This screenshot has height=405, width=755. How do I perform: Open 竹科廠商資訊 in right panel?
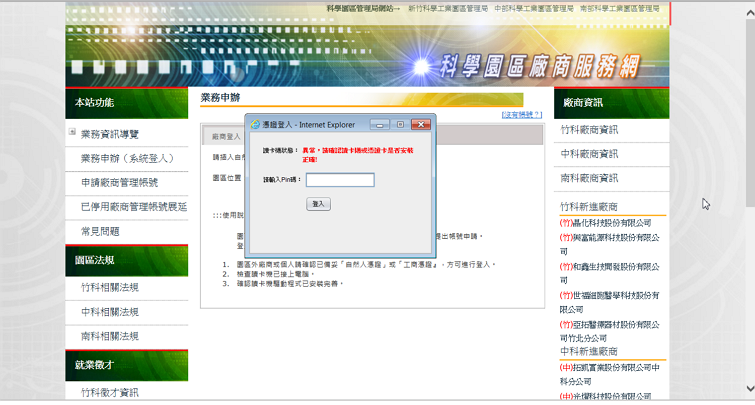click(x=589, y=130)
